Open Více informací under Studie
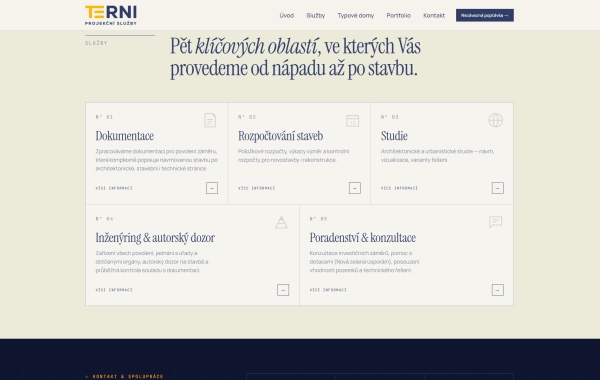The image size is (600, 380). coord(399,188)
